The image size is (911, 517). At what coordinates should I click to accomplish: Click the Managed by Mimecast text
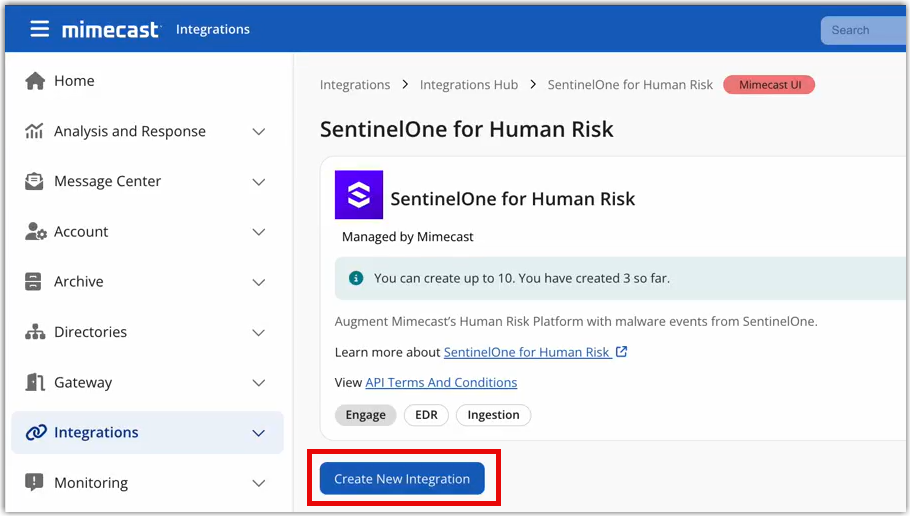point(407,236)
